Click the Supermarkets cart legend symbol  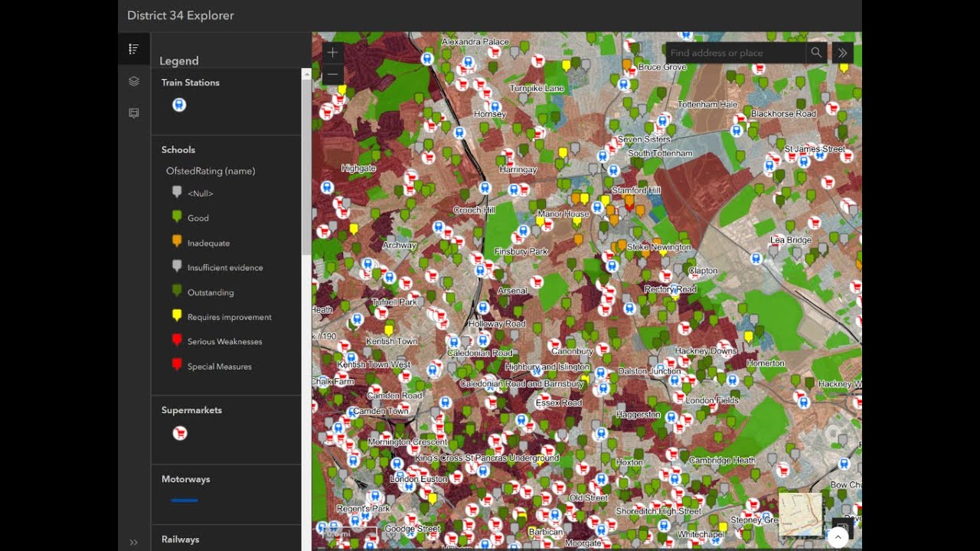[x=180, y=433]
